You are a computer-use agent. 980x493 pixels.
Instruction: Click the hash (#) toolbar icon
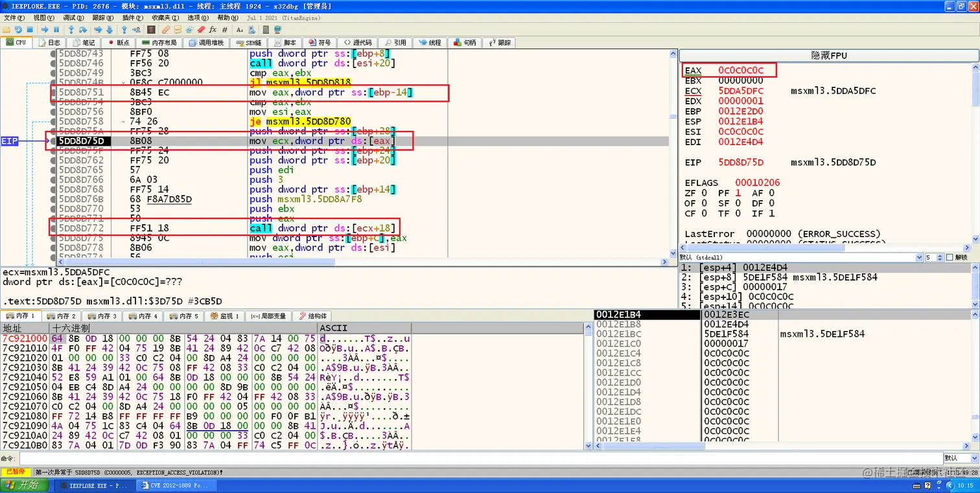(x=224, y=30)
